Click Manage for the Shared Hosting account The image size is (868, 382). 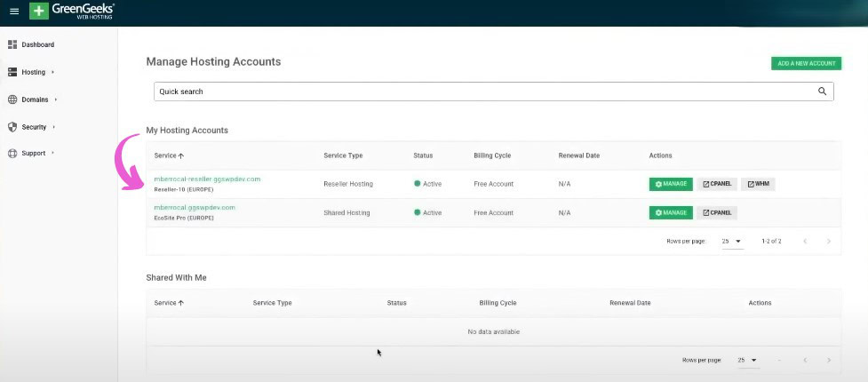(x=671, y=212)
